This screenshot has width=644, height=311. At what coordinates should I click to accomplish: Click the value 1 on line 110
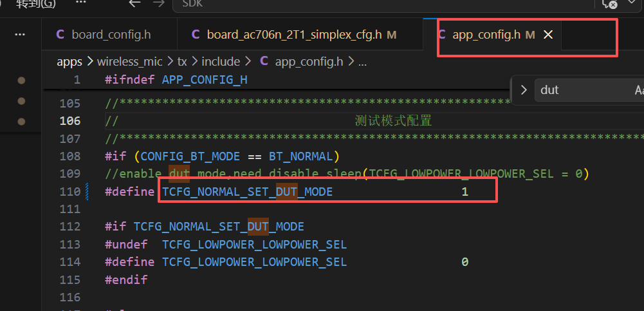pyautogui.click(x=465, y=192)
